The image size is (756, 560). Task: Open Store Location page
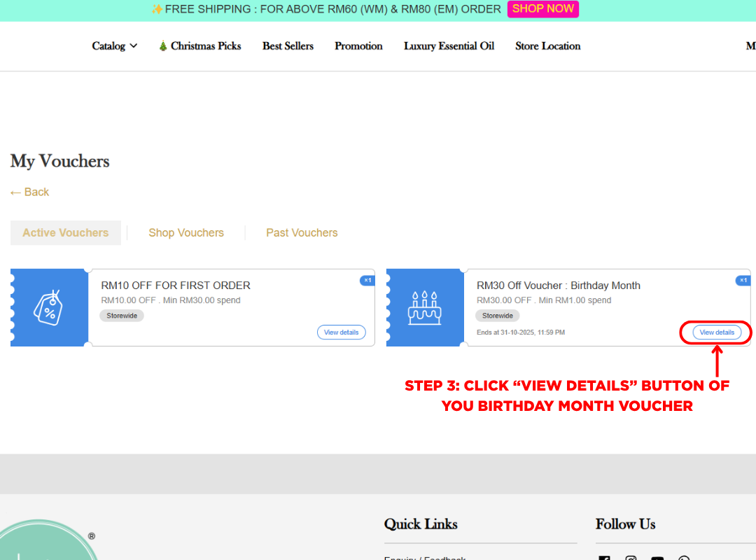tap(547, 46)
